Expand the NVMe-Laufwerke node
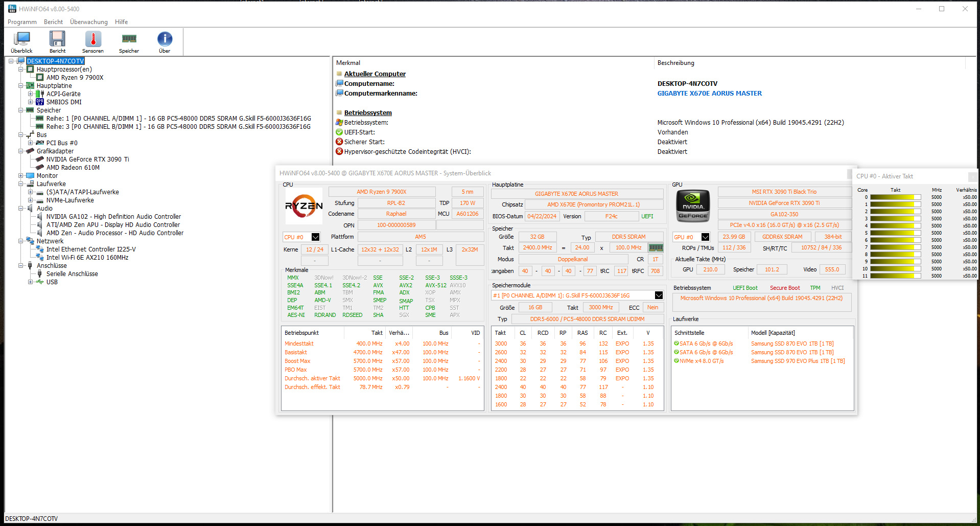Viewport: 980px width, 526px height. tap(30, 200)
